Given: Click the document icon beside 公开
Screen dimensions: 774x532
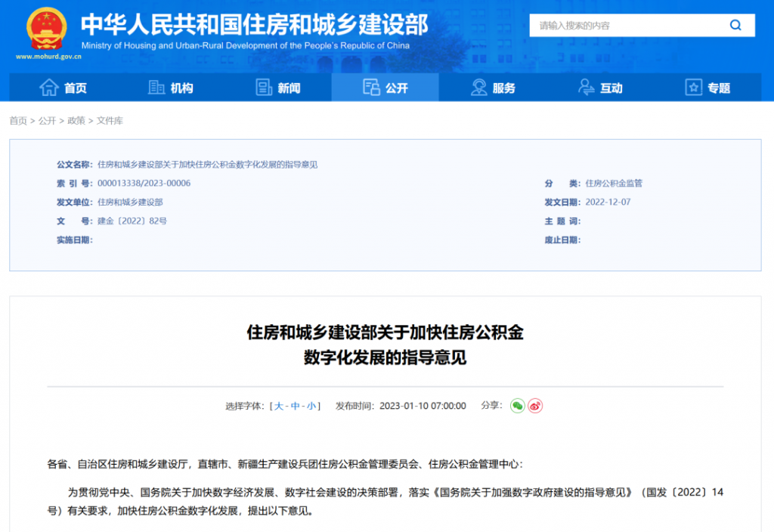Looking at the screenshot, I should [371, 88].
